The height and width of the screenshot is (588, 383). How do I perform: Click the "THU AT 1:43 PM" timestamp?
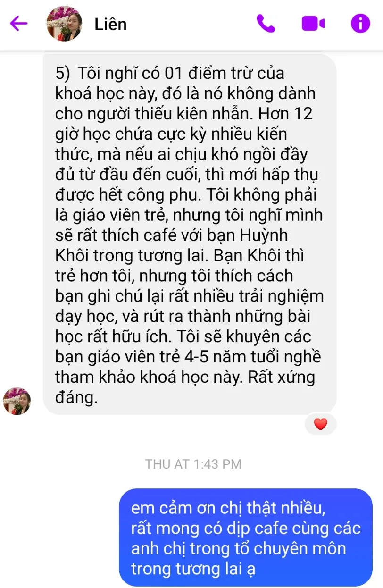[193, 464]
